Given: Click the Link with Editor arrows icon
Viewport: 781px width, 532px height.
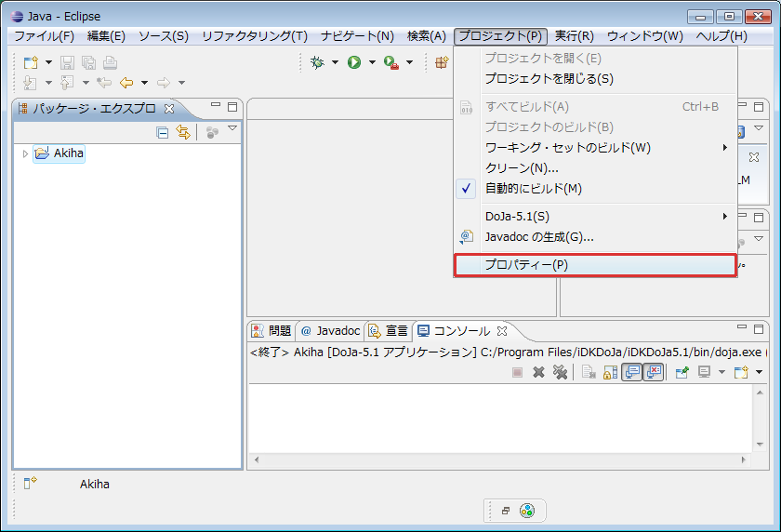Looking at the screenshot, I should (182, 133).
